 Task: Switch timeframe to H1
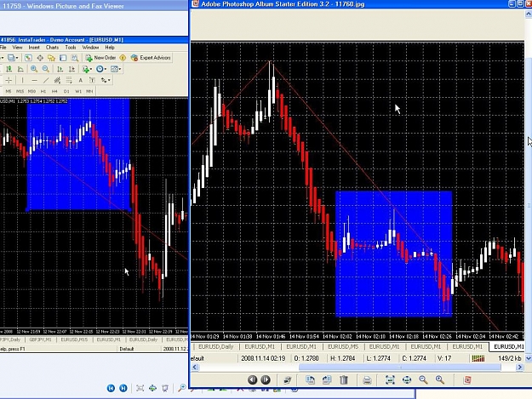pyautogui.click(x=43, y=91)
